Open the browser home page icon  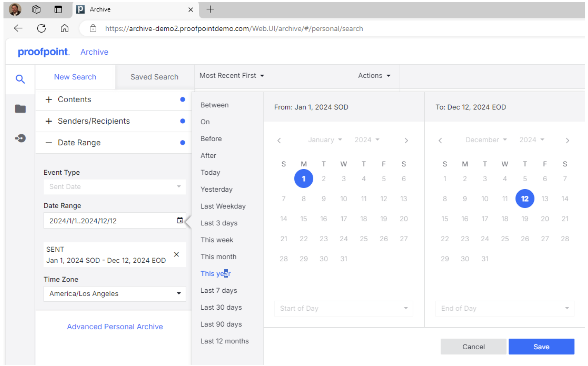click(x=64, y=28)
